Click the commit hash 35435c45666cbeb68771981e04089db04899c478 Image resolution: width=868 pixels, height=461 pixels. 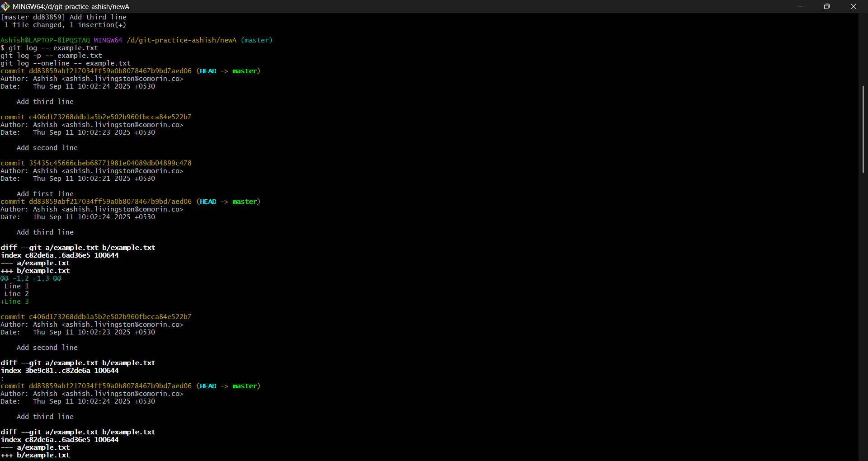point(109,163)
